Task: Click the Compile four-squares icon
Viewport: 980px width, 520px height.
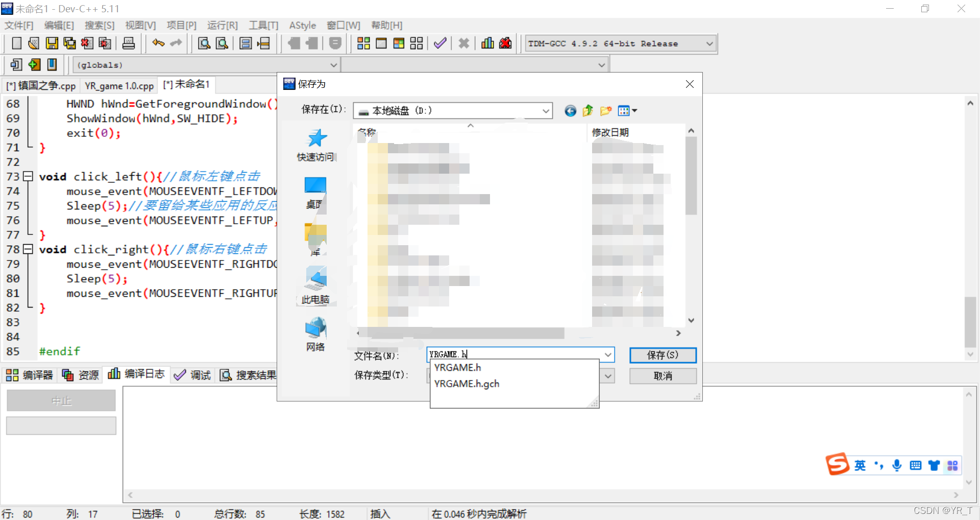Action: click(x=363, y=43)
